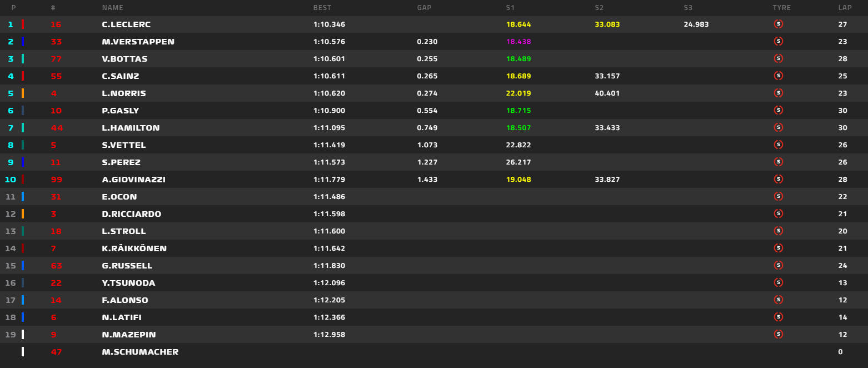Click G.Russell's best lap time 1:11.830
The height and width of the screenshot is (368, 868).
[x=329, y=266]
